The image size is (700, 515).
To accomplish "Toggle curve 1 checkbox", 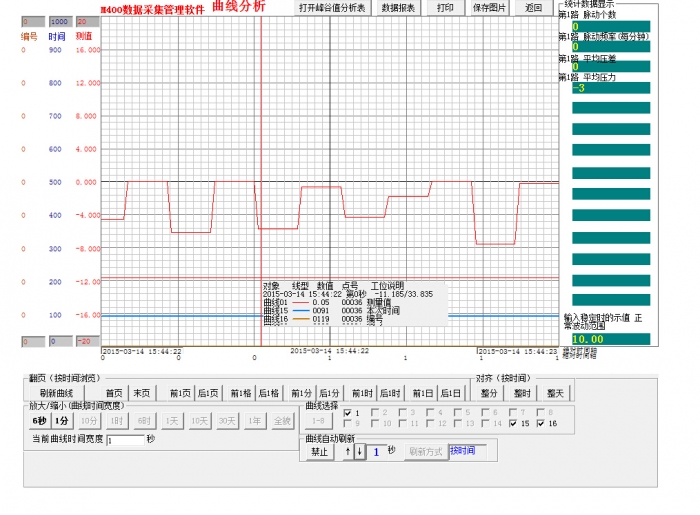I will click(x=347, y=412).
